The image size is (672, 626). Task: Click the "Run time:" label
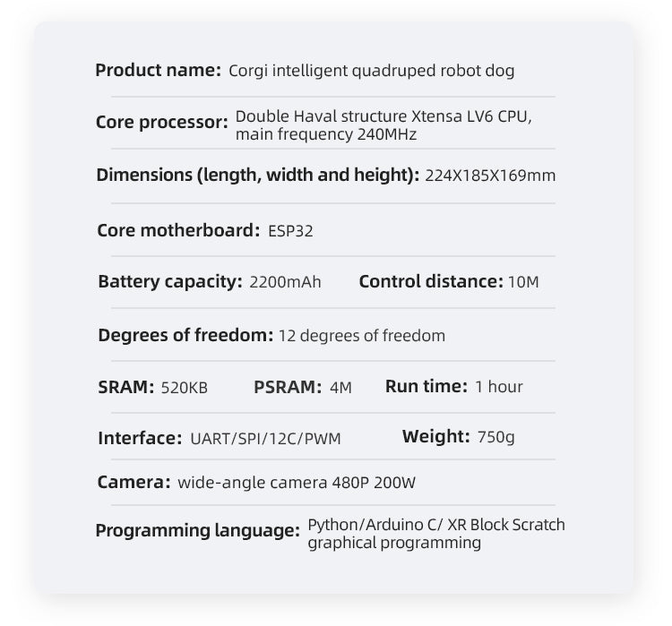(426, 386)
